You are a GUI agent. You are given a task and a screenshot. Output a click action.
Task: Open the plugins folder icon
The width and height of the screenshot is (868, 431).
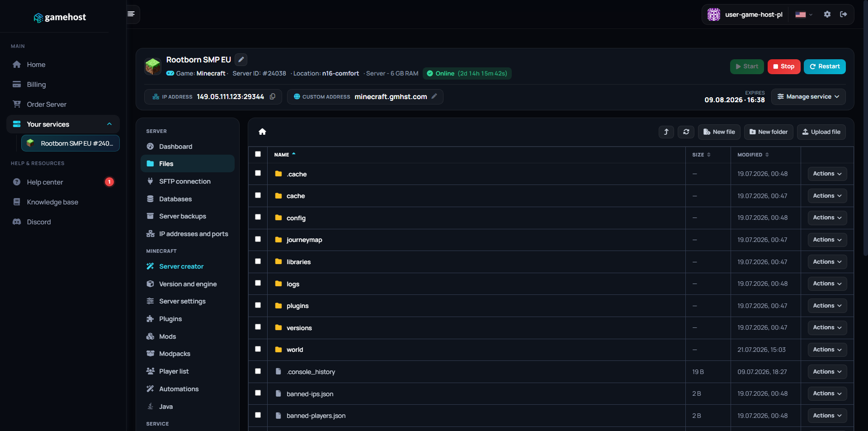coord(278,306)
